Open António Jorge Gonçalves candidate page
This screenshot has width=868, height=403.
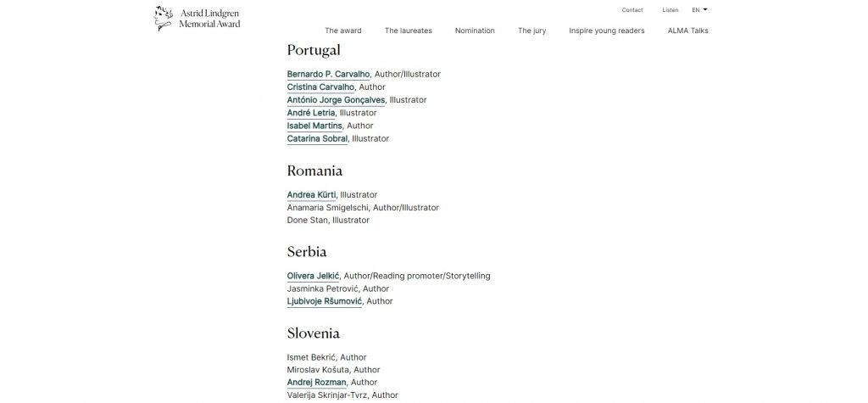(336, 100)
